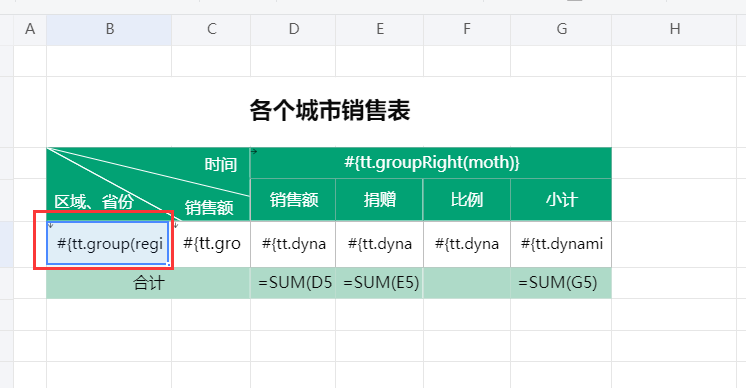Select the #{tt.dyna cell in column E
Image resolution: width=746 pixels, height=388 pixels.
click(380, 244)
